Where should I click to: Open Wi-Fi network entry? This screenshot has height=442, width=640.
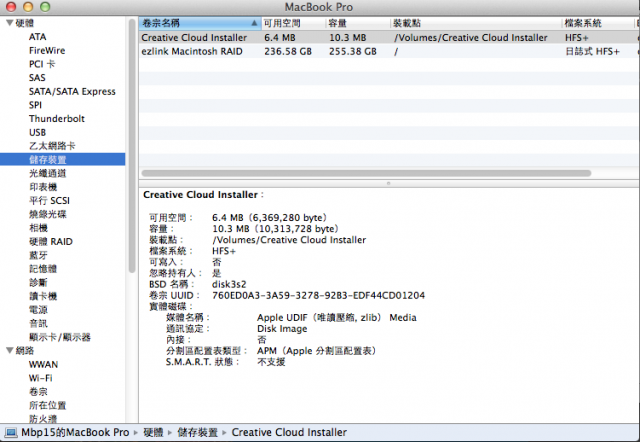coord(40,378)
